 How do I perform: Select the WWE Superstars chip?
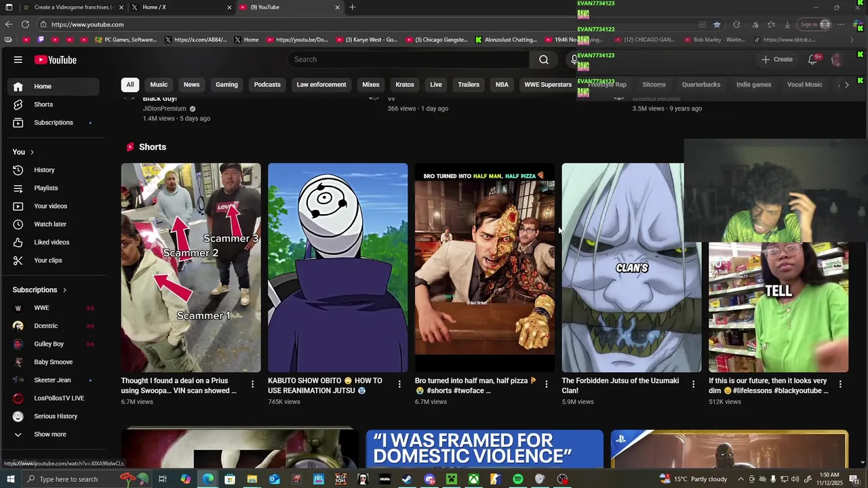point(548,85)
